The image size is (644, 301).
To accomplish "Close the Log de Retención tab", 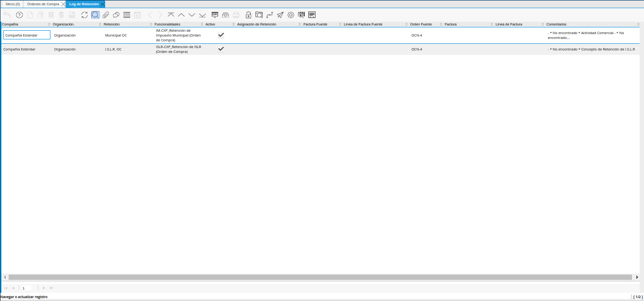I will 102,4.
